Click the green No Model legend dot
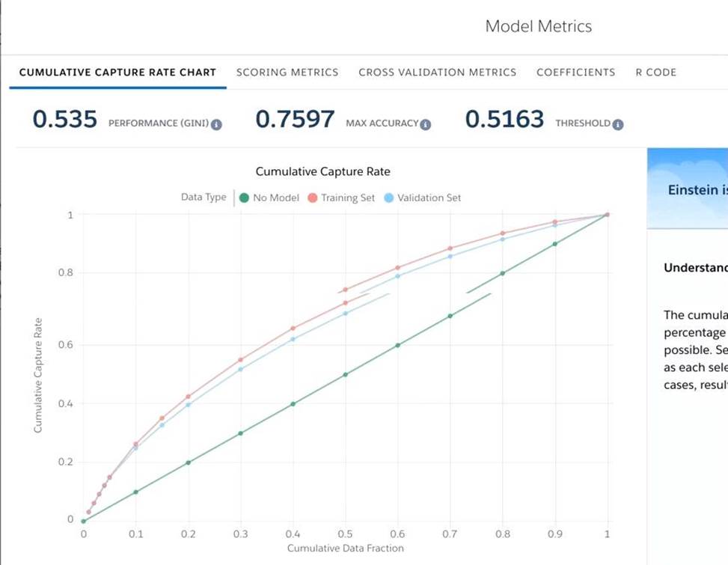 point(244,198)
